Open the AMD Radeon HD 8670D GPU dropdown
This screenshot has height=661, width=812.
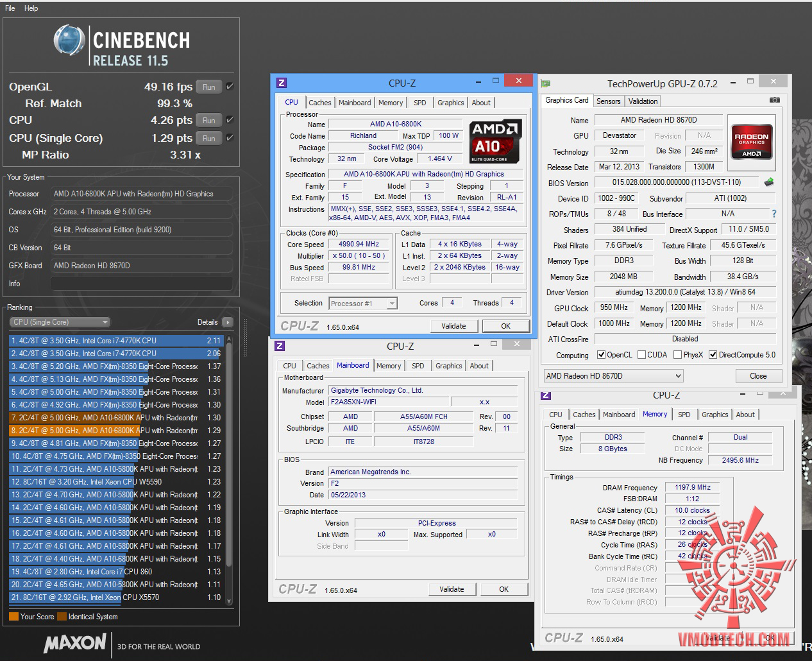click(x=613, y=376)
